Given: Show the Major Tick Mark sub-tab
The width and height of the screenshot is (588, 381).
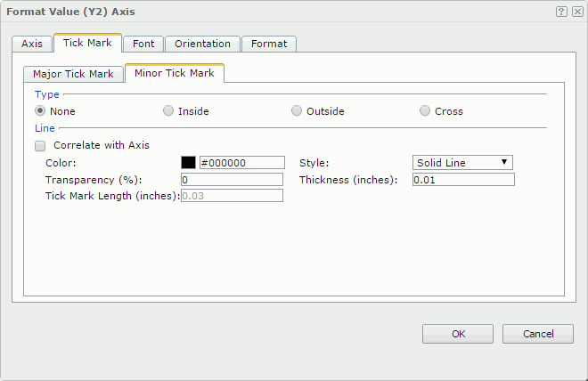Looking at the screenshot, I should click(73, 74).
